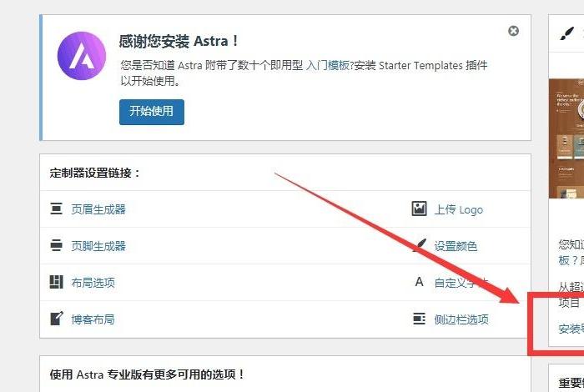This screenshot has height=392, width=584.
Task: Click the header builder icon
Action: click(56, 209)
